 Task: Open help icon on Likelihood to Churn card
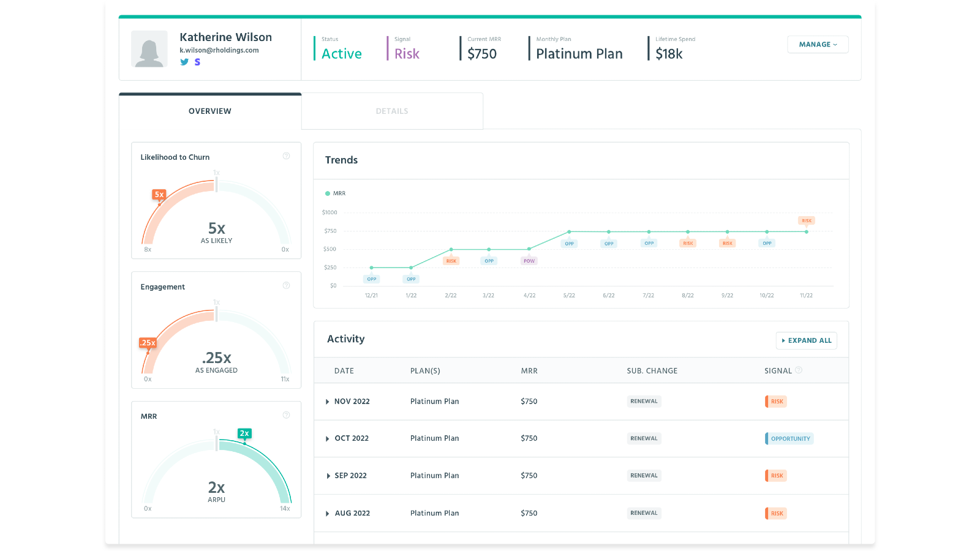click(x=286, y=156)
